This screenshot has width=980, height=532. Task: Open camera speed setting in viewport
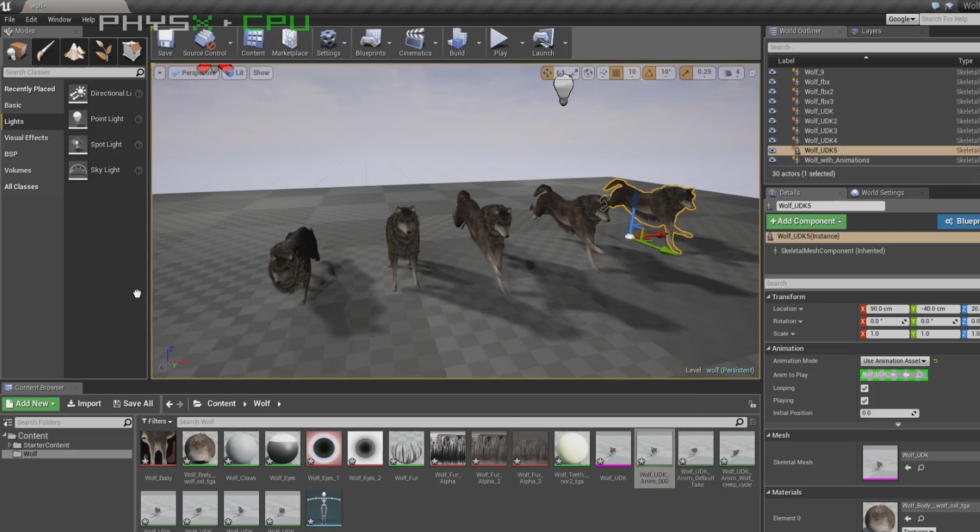point(731,73)
